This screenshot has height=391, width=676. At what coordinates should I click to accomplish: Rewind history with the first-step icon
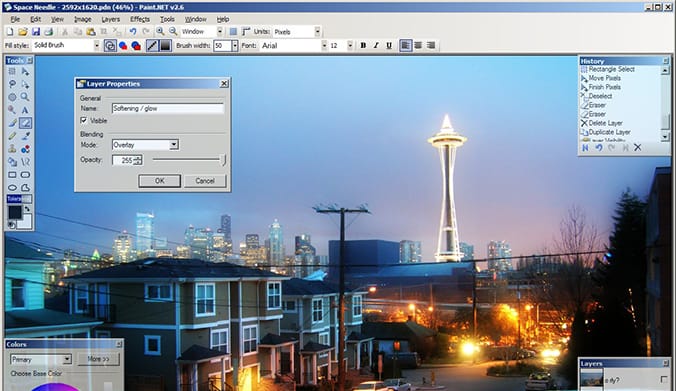tap(585, 148)
